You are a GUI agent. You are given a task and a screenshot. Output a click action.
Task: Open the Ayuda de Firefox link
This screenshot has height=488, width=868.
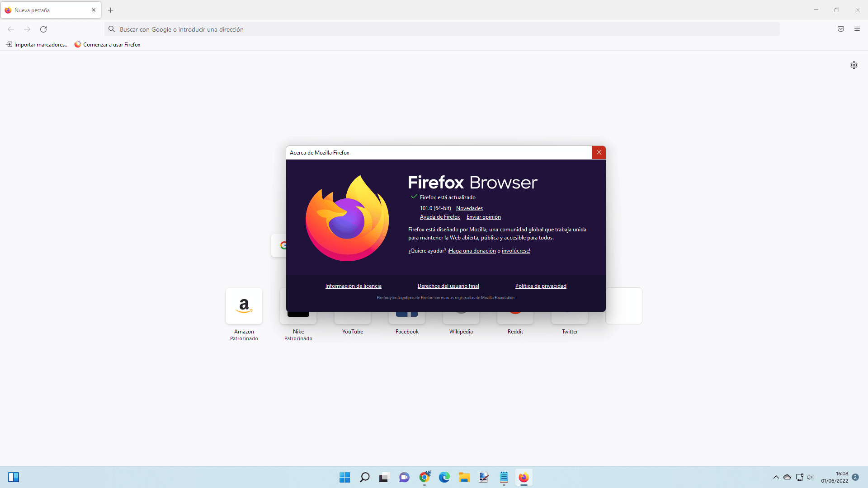440,217
